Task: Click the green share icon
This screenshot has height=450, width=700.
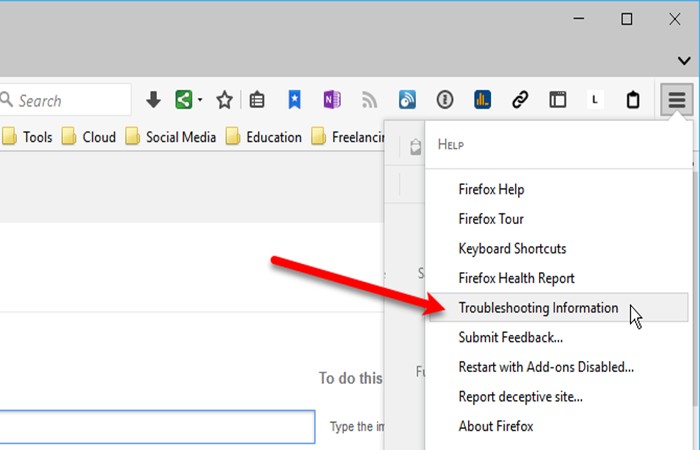Action: (183, 100)
